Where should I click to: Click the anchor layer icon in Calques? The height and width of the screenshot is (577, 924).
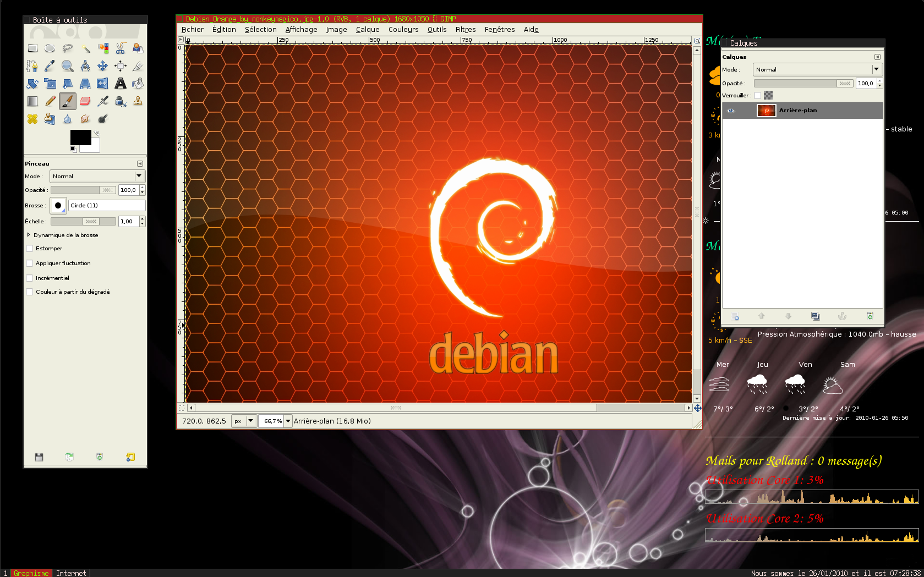click(842, 316)
